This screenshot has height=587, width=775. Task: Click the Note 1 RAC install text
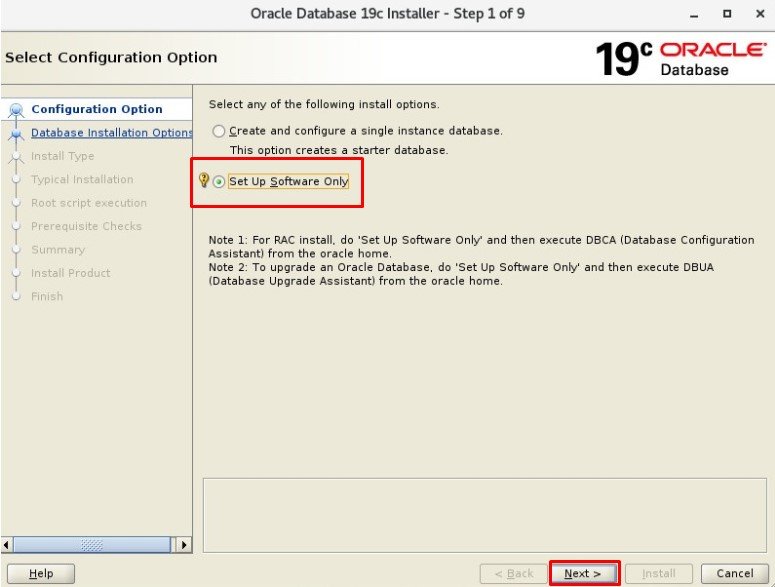[x=481, y=247]
